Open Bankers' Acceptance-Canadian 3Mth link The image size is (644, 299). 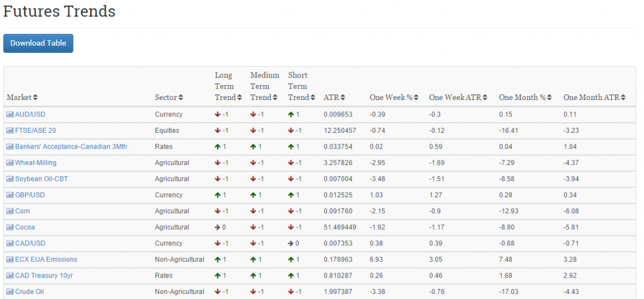(71, 147)
